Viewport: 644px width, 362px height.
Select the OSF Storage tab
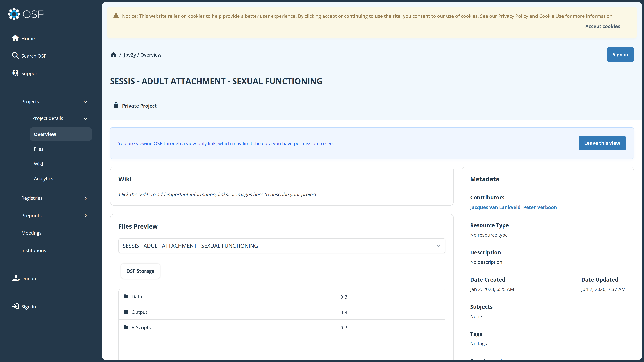click(141, 271)
